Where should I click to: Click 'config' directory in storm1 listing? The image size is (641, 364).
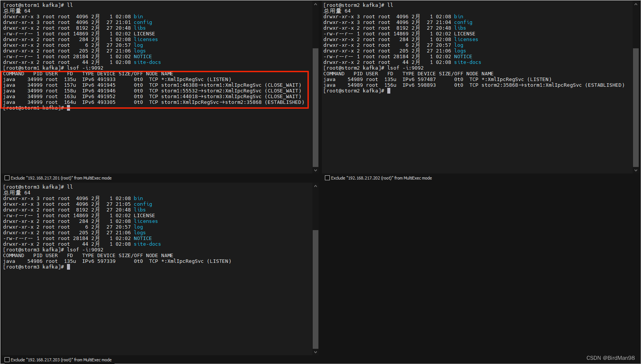(143, 22)
